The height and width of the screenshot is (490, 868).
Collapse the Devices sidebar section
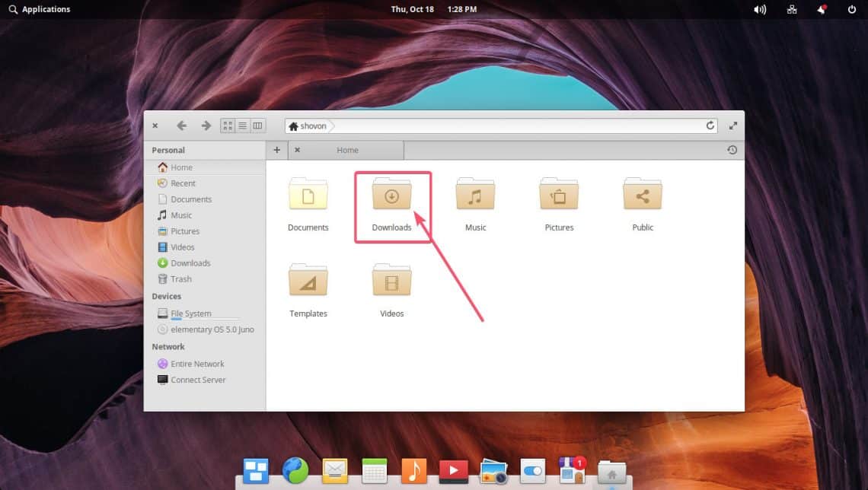(x=167, y=297)
